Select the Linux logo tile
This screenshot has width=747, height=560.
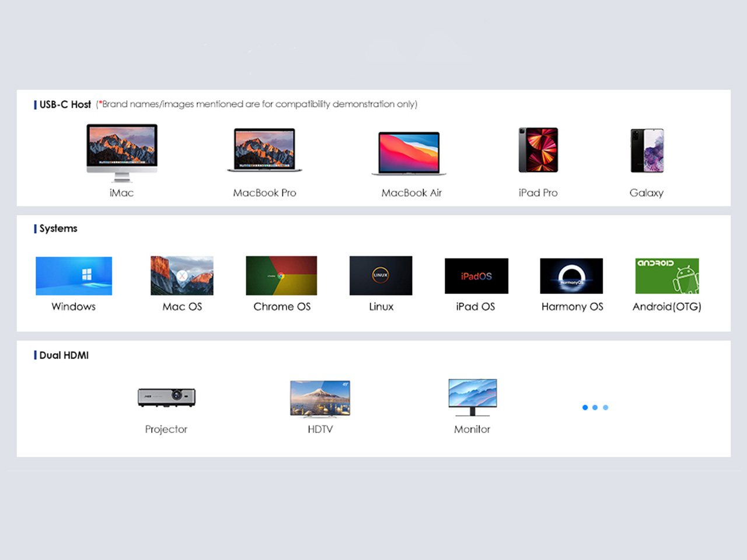pos(381,276)
